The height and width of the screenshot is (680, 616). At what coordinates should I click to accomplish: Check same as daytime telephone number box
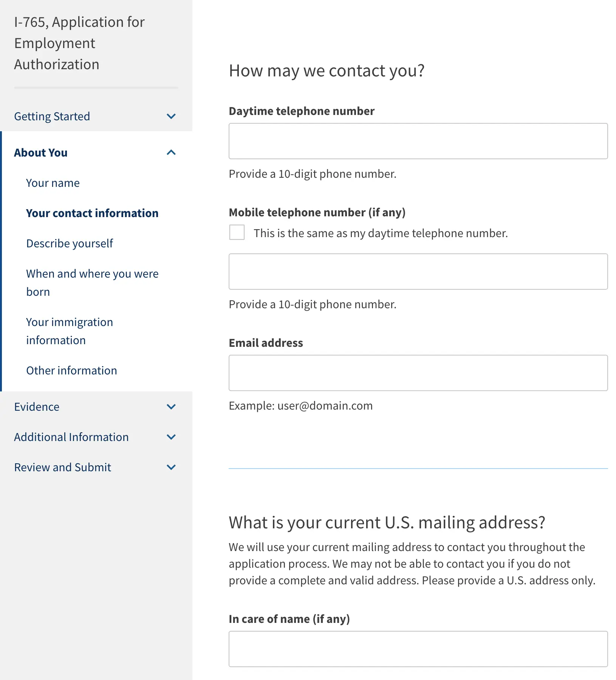(237, 233)
